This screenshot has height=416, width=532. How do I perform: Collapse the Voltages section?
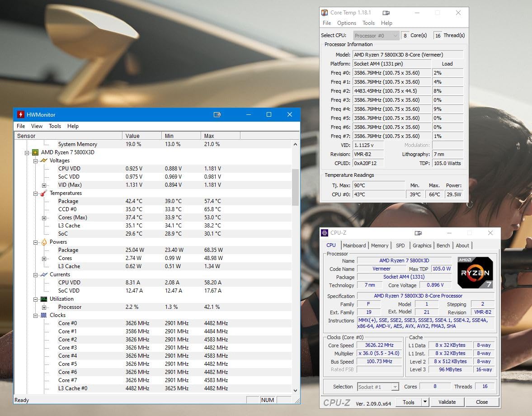35,161
